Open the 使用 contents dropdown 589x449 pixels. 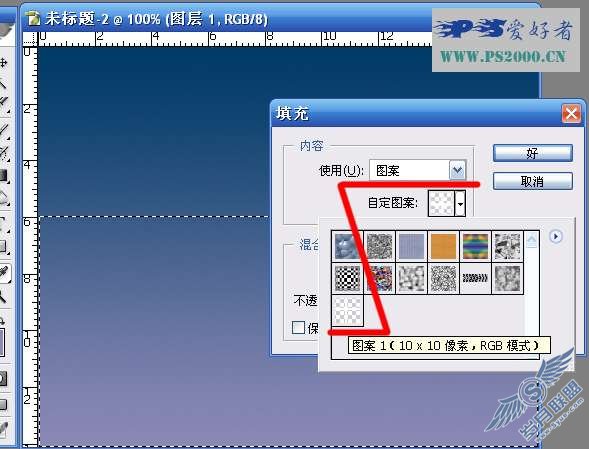click(458, 171)
